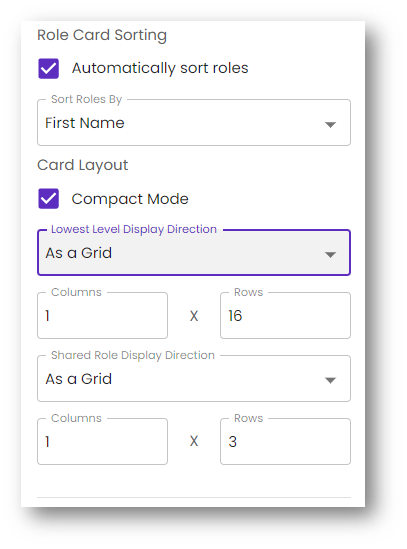Image resolution: width=407 pixels, height=549 pixels.
Task: Click the Compact Mode label text
Action: [130, 199]
